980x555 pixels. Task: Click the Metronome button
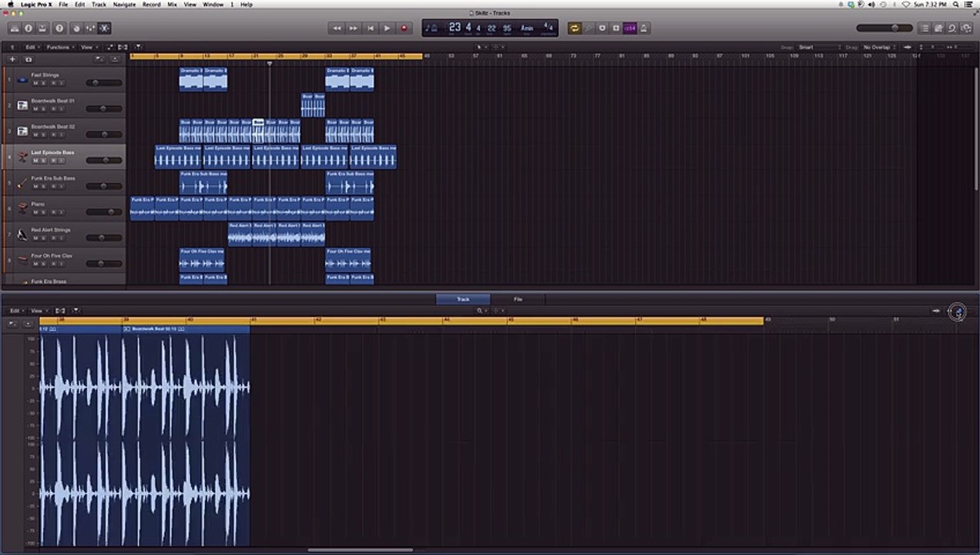pos(643,29)
